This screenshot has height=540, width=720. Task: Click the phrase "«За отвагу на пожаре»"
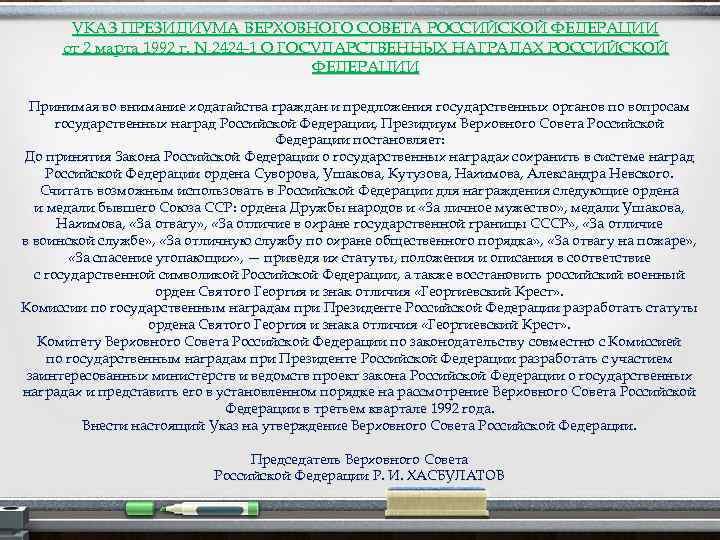click(622, 241)
